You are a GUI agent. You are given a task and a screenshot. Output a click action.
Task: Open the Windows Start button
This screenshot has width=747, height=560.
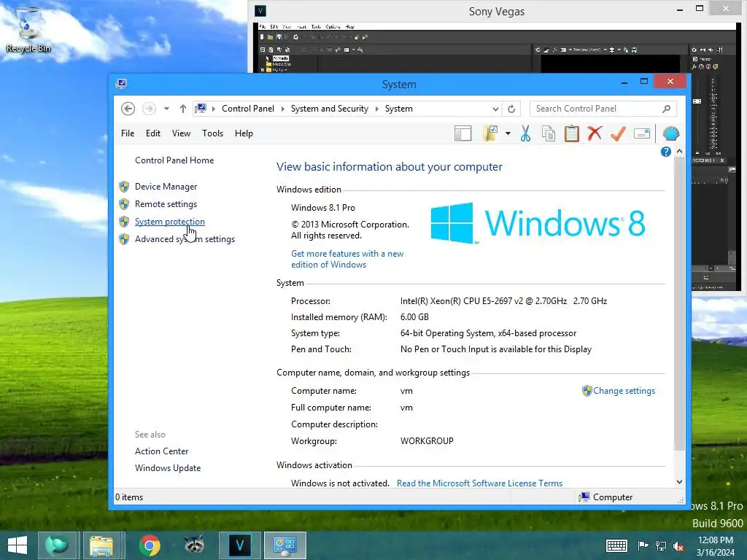18,545
